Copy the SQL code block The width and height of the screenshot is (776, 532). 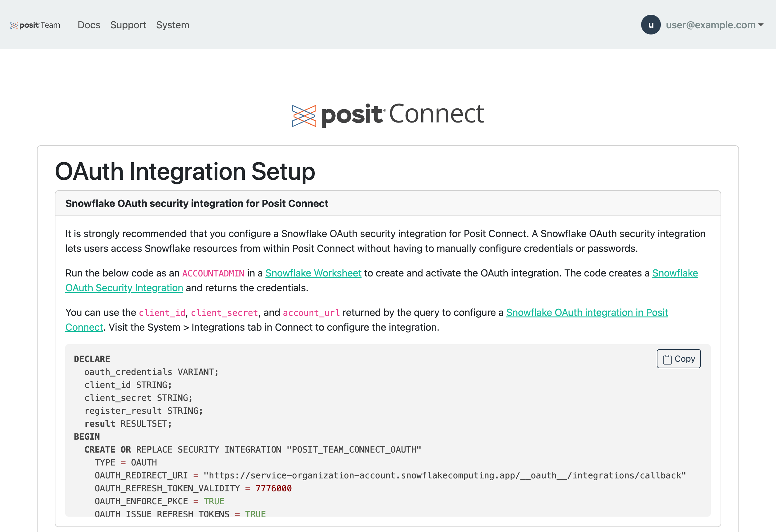tap(678, 359)
